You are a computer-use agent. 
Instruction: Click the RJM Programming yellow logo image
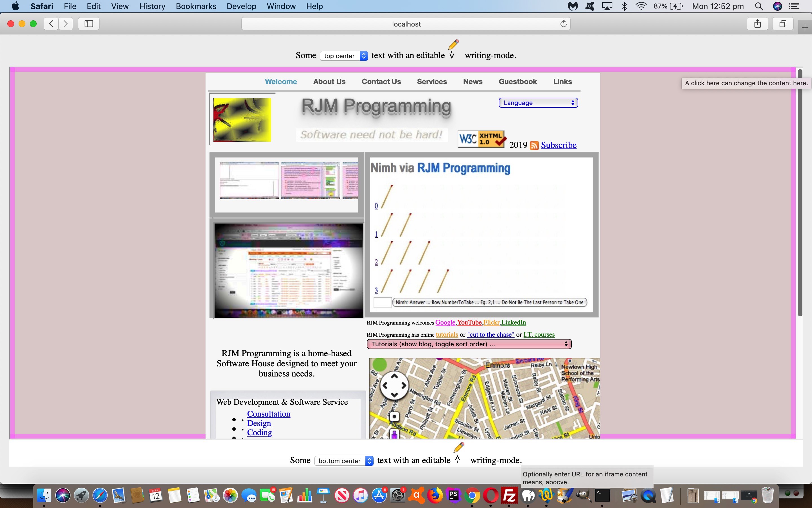click(242, 120)
